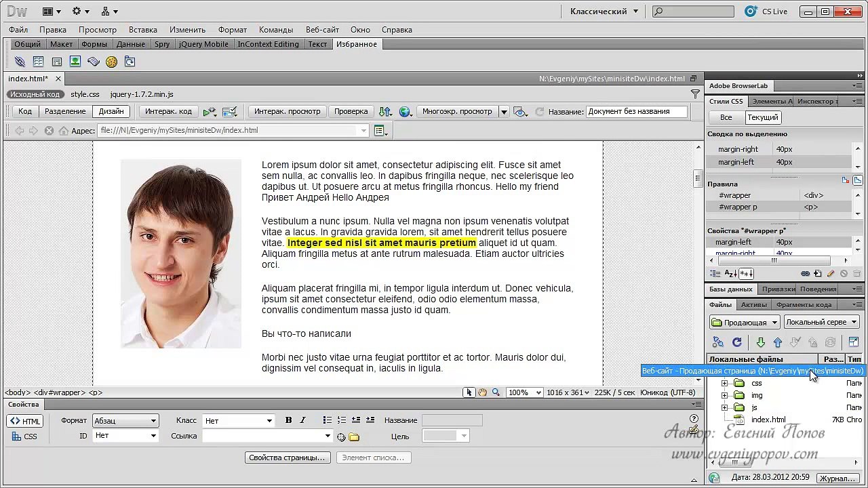Toggle italic formatting in Properties
Image resolution: width=868 pixels, height=488 pixels.
point(302,420)
